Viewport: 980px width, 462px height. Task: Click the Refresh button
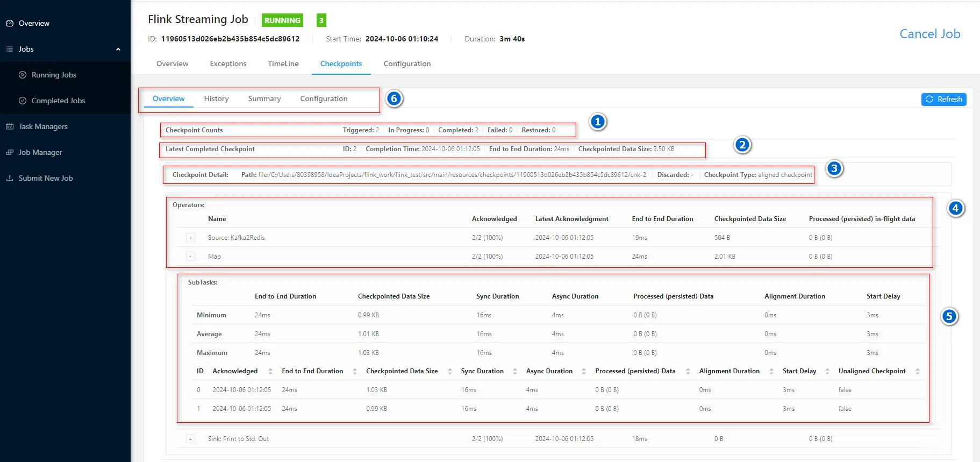click(x=944, y=99)
